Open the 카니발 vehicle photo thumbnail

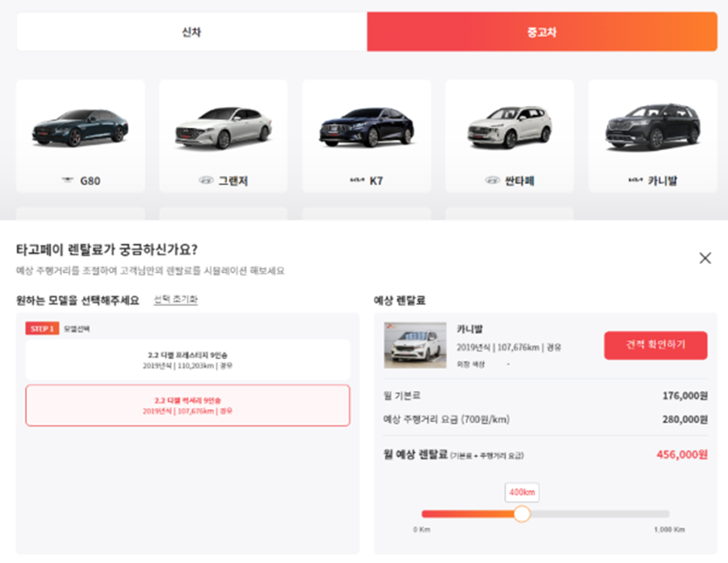pyautogui.click(x=415, y=345)
